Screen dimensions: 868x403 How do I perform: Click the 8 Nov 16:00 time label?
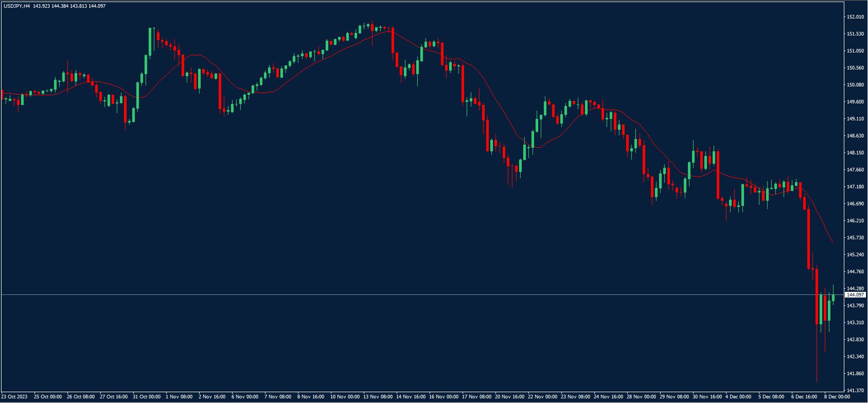pos(311,397)
